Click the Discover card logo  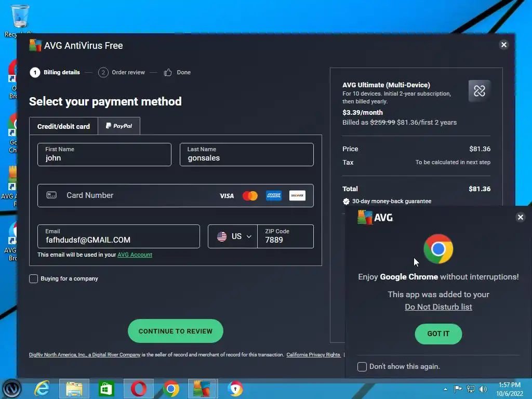coord(297,195)
